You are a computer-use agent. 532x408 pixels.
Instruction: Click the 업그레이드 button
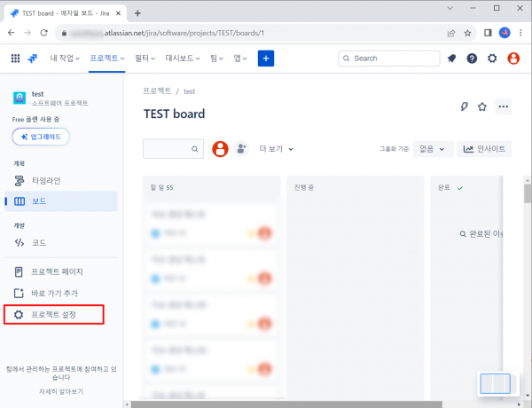tap(41, 137)
